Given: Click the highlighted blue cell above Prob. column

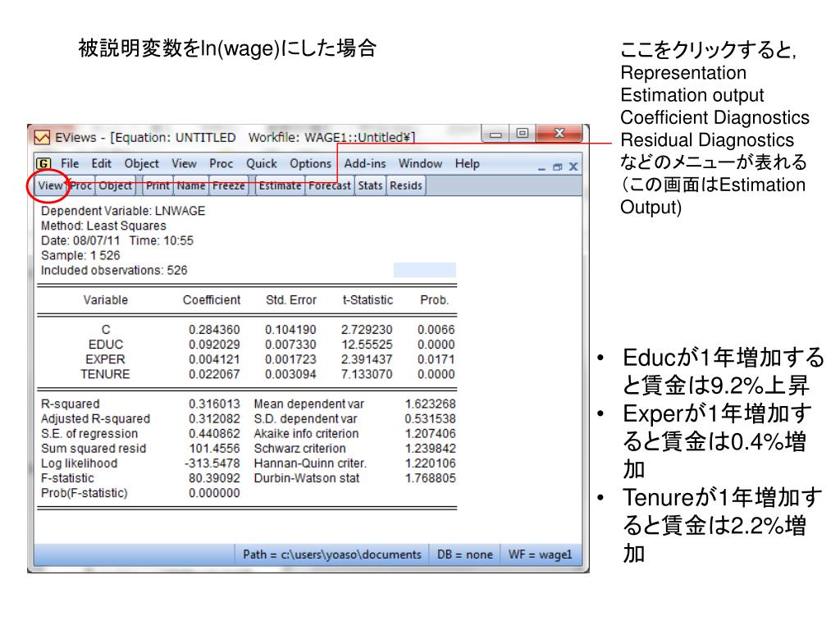Looking at the screenshot, I should pos(425,270).
